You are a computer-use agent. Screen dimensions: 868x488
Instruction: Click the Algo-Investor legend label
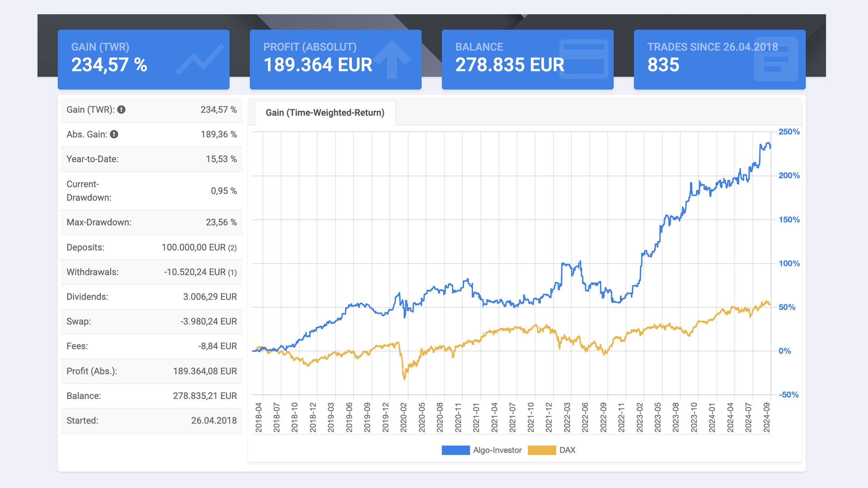pos(497,450)
